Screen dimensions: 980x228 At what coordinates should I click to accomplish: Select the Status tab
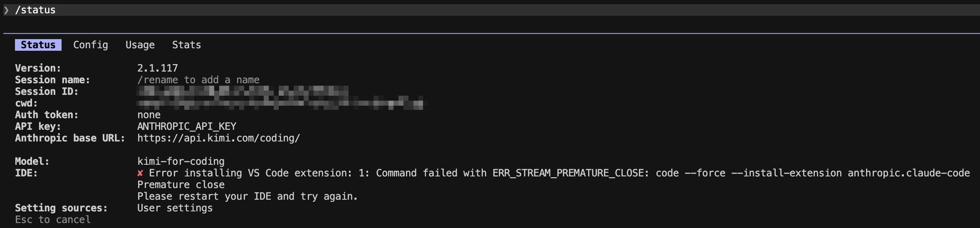(x=38, y=45)
